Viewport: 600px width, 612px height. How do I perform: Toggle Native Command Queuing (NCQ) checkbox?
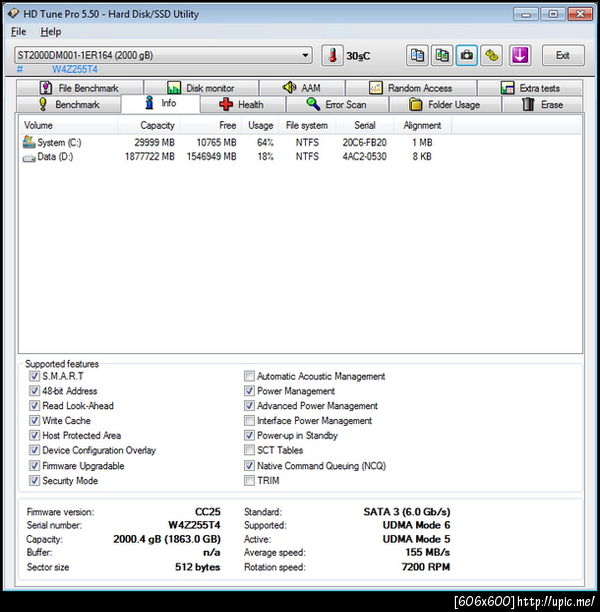coord(249,465)
